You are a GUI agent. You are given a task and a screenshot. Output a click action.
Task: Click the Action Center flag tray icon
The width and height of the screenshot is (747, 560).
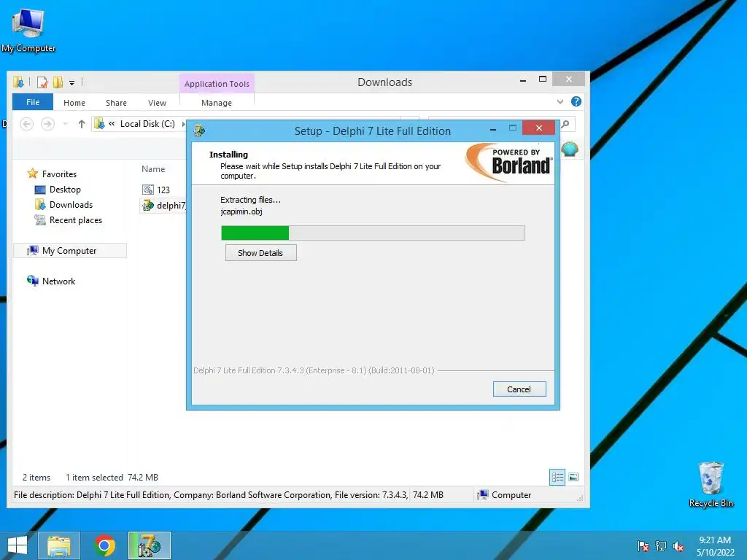[643, 546]
